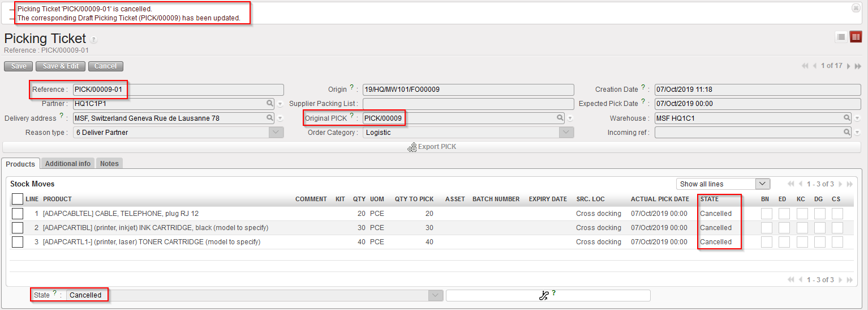
Task: Click into the Supplier Packing List field
Action: click(468, 104)
